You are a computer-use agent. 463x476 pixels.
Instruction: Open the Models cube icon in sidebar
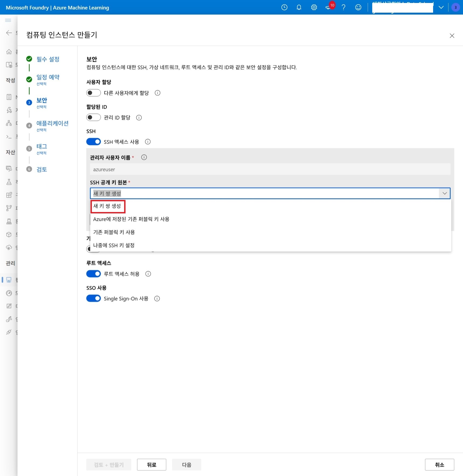[x=9, y=234]
